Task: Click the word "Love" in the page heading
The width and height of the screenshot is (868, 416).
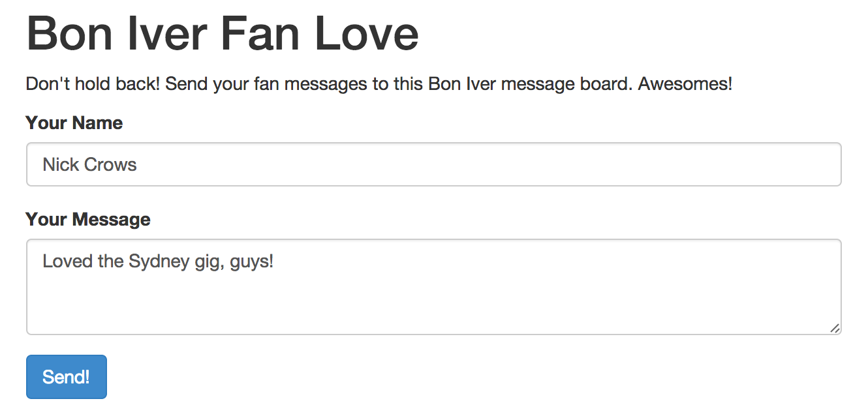Action: (366, 34)
